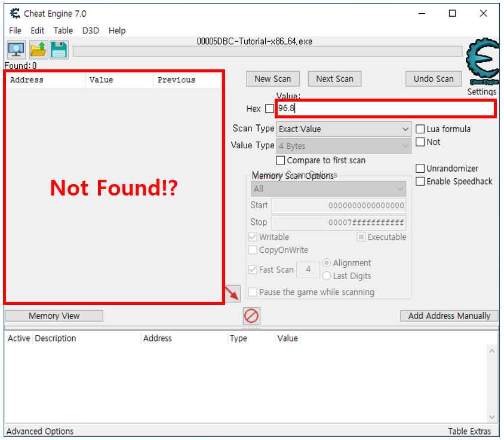
Task: Open the File menu
Action: (x=15, y=30)
